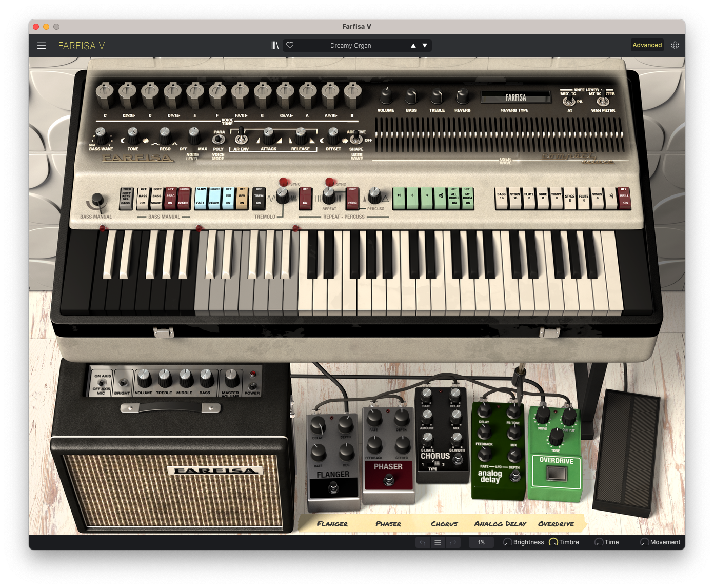Screen dimensions: 714x588
Task: Click the Repeat rate knob
Action: pos(329,194)
